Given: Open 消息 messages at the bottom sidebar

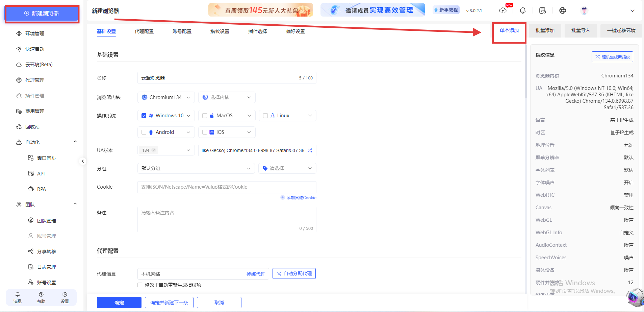Looking at the screenshot, I should [17, 297].
